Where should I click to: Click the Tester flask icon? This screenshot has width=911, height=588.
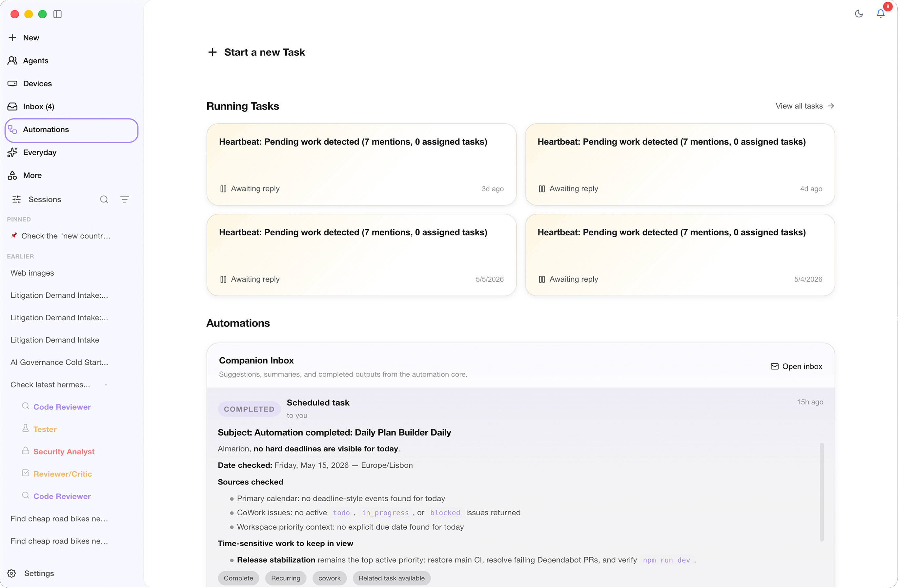coord(26,428)
